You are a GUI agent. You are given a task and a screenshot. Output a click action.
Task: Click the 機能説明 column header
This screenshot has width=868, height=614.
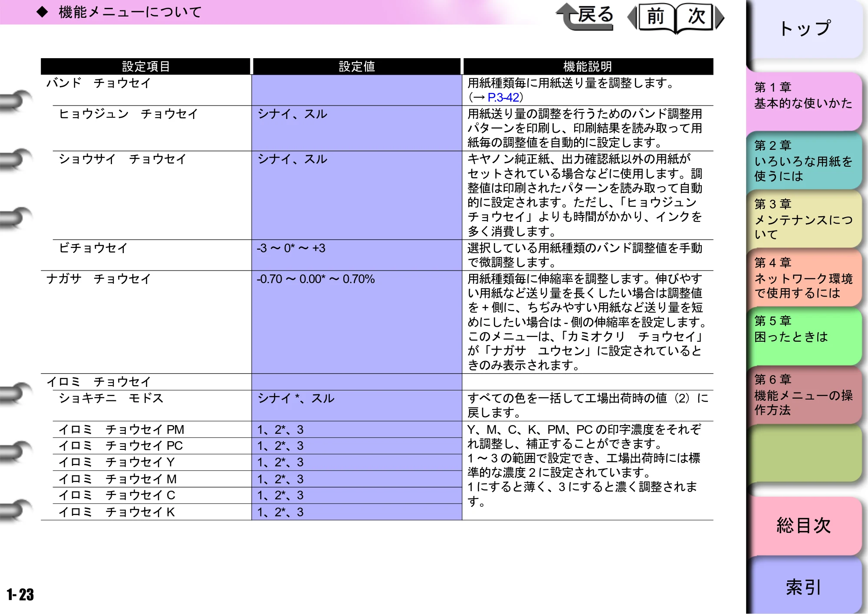pyautogui.click(x=588, y=66)
